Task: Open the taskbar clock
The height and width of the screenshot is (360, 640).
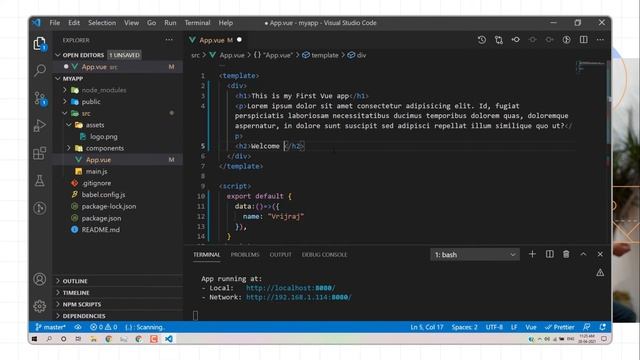Action: (587, 339)
